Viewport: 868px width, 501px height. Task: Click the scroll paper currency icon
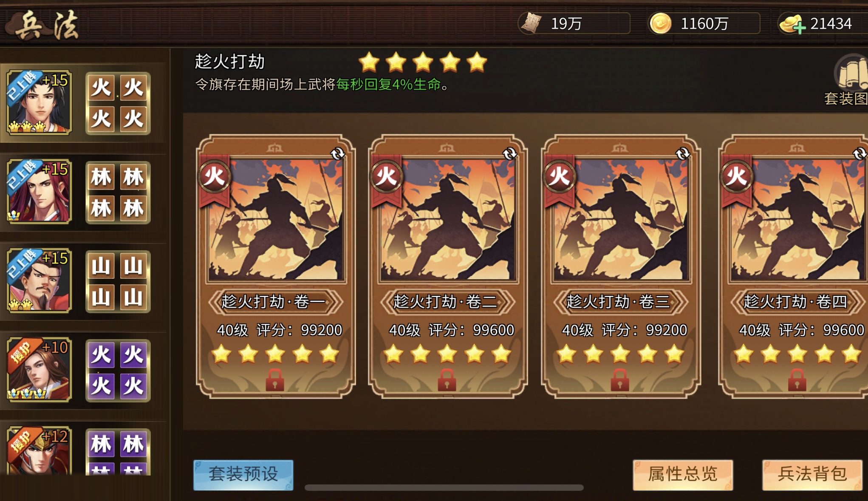pyautogui.click(x=531, y=23)
